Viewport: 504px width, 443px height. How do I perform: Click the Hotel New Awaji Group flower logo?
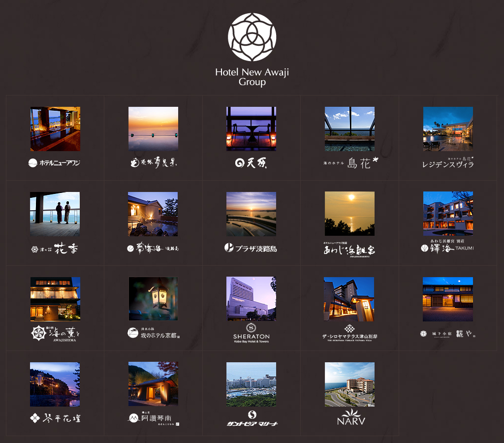252,37
